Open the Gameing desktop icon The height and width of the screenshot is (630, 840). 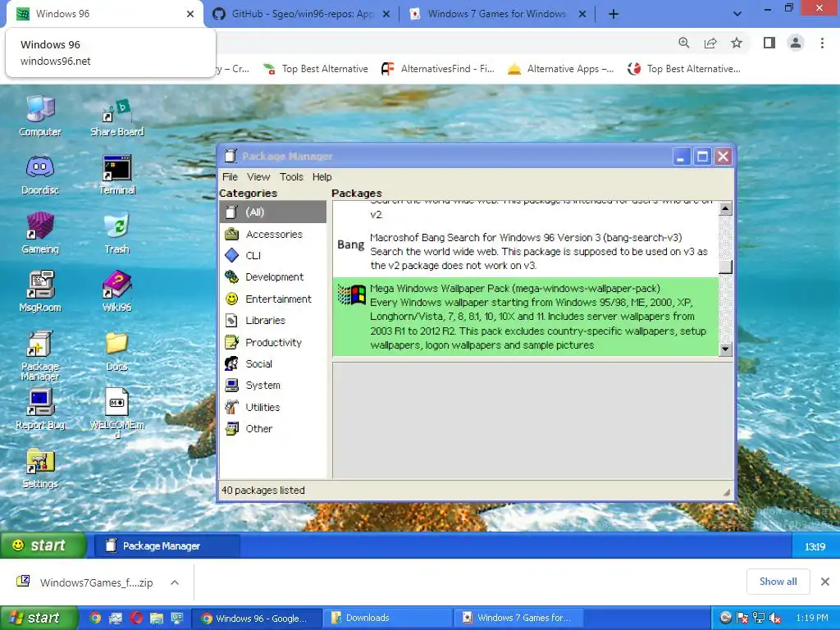point(40,233)
